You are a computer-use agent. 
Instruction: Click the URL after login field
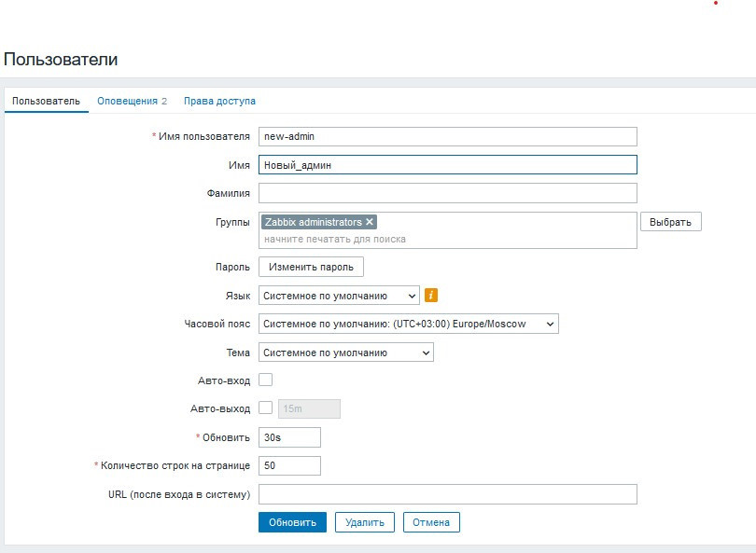pyautogui.click(x=447, y=494)
